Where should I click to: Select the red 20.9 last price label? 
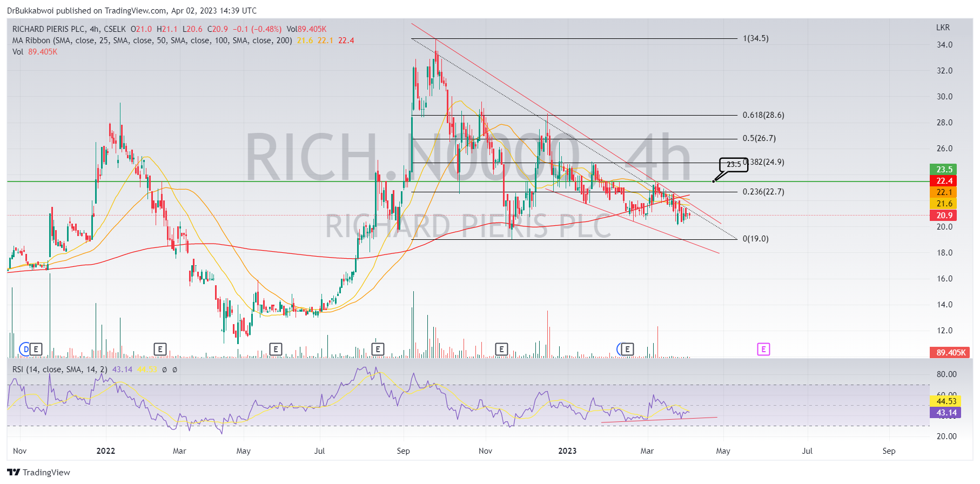pyautogui.click(x=943, y=216)
